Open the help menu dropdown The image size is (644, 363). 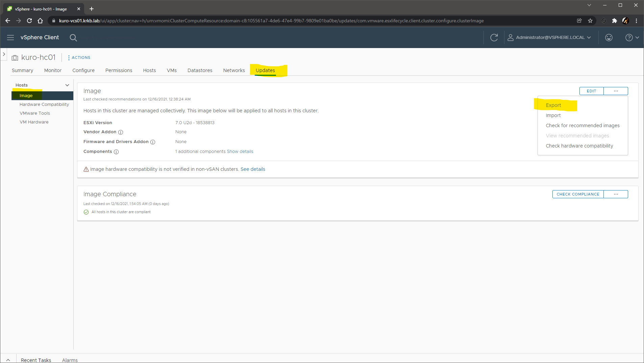[632, 38]
